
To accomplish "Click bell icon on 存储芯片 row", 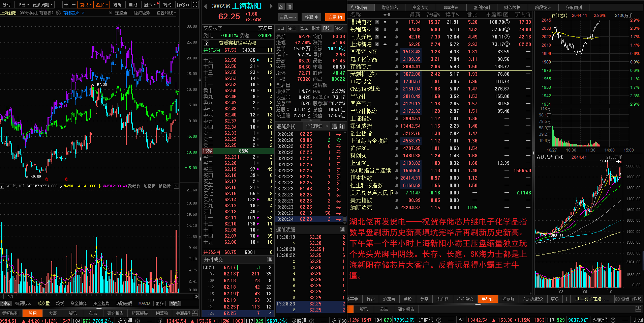I will pyautogui.click(x=397, y=66).
